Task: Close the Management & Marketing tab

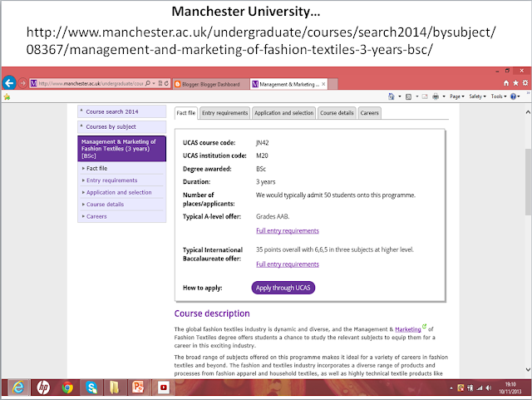Action: tap(323, 84)
